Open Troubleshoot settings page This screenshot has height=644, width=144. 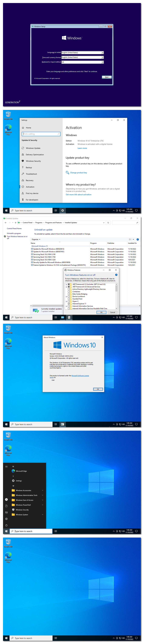(31, 174)
